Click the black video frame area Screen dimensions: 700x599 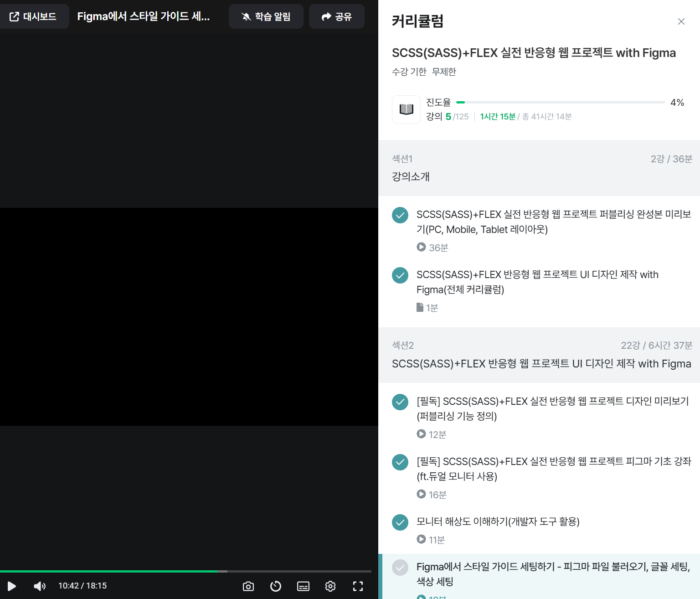click(189, 317)
